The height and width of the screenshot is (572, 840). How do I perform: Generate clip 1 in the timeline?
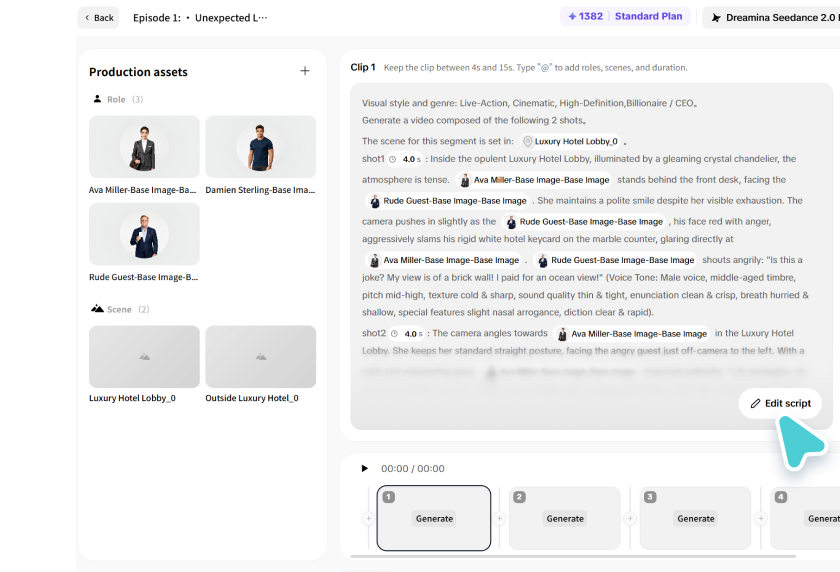[x=434, y=518]
